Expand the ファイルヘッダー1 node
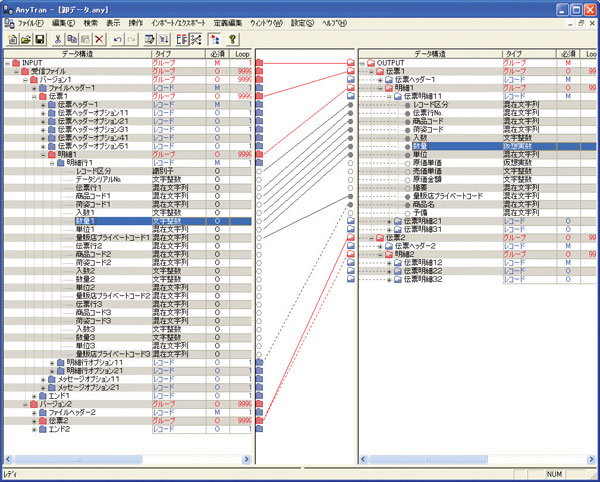This screenshot has height=482, width=600. [34, 88]
